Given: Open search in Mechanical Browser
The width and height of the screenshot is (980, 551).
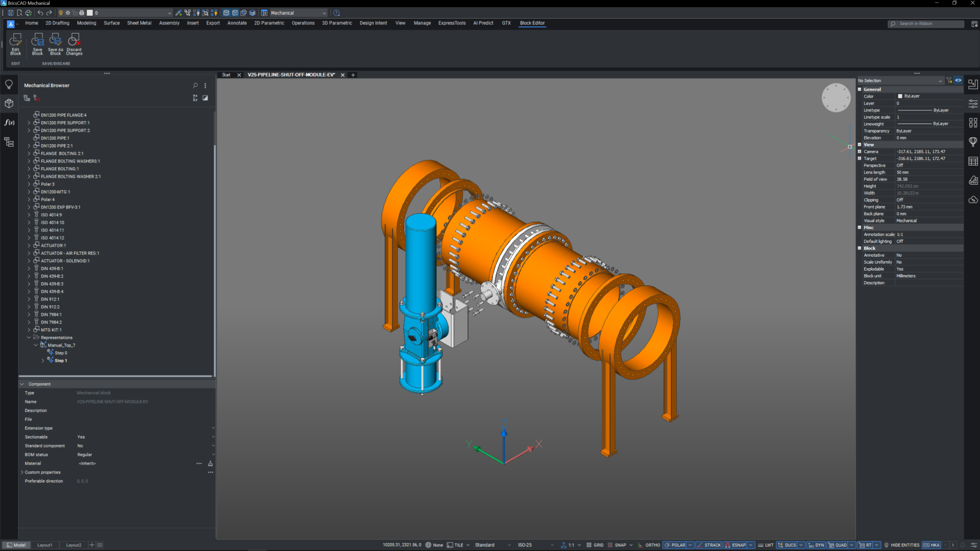Looking at the screenshot, I should (x=195, y=85).
